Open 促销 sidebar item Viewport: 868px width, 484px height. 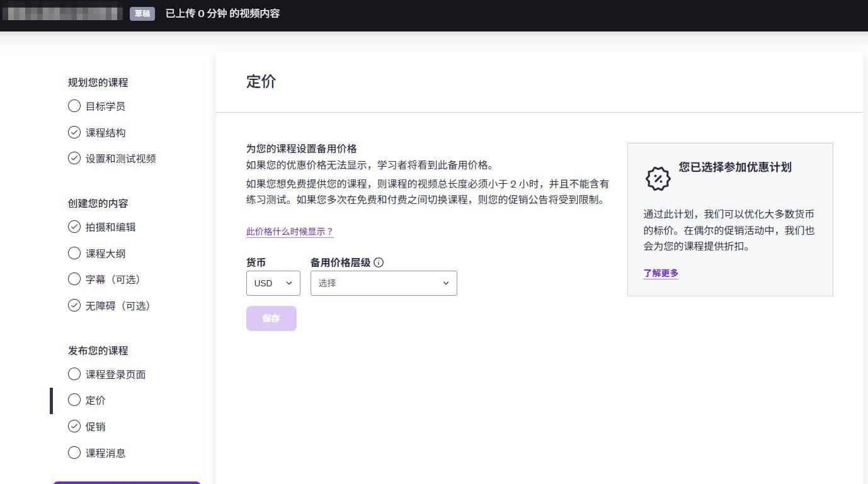click(x=95, y=427)
